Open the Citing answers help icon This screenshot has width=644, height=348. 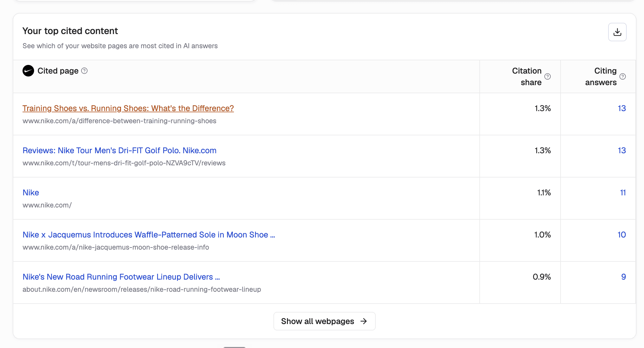[623, 76]
